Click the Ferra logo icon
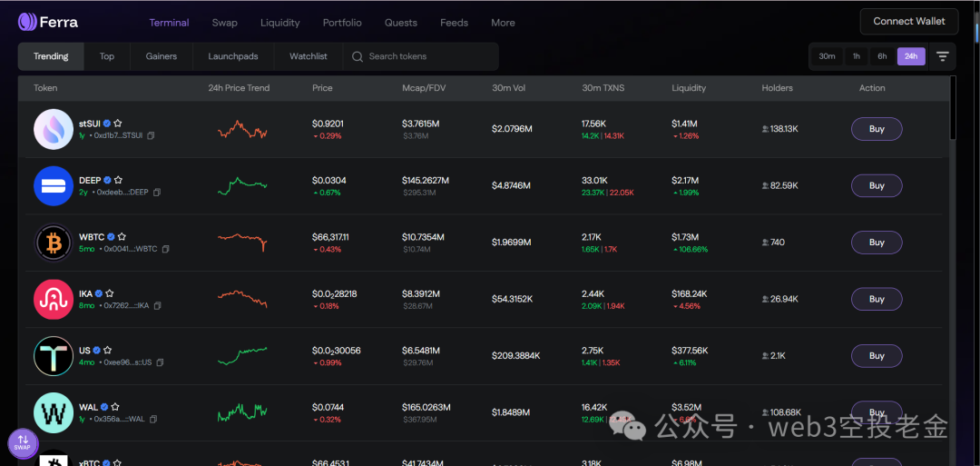The height and width of the screenshot is (466, 980). [x=27, y=23]
